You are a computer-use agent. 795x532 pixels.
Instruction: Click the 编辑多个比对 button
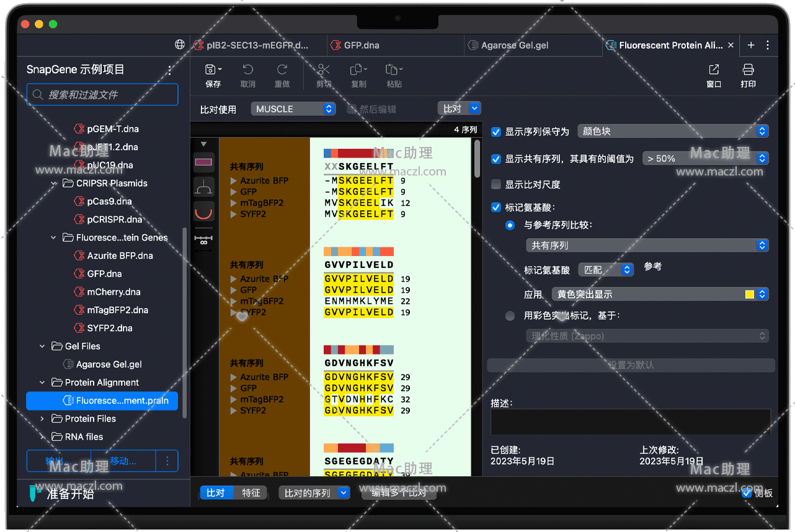(399, 493)
